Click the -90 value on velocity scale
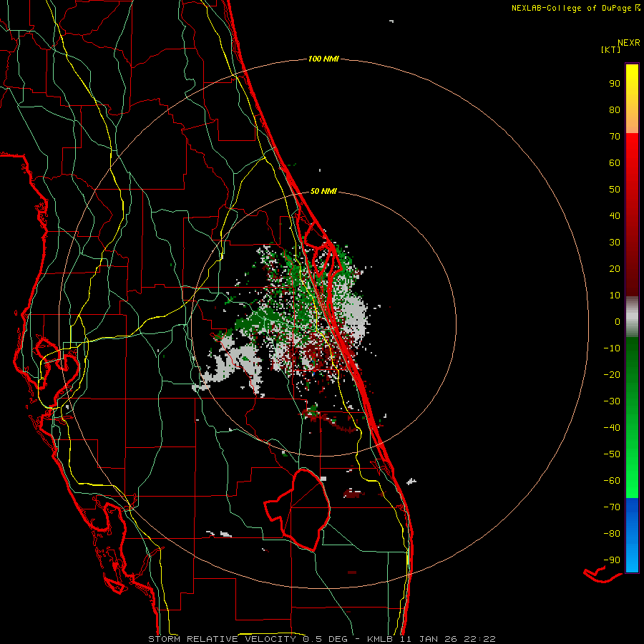Screen dimensions: 644x644 [612, 560]
